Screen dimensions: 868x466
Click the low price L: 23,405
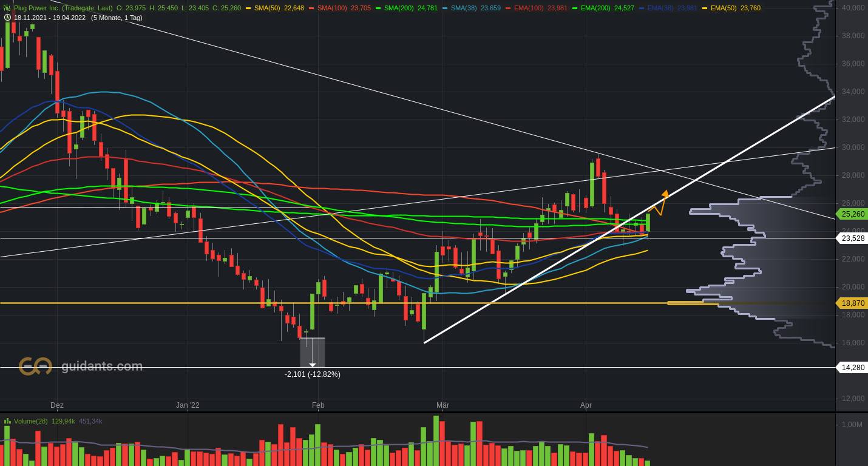point(195,8)
